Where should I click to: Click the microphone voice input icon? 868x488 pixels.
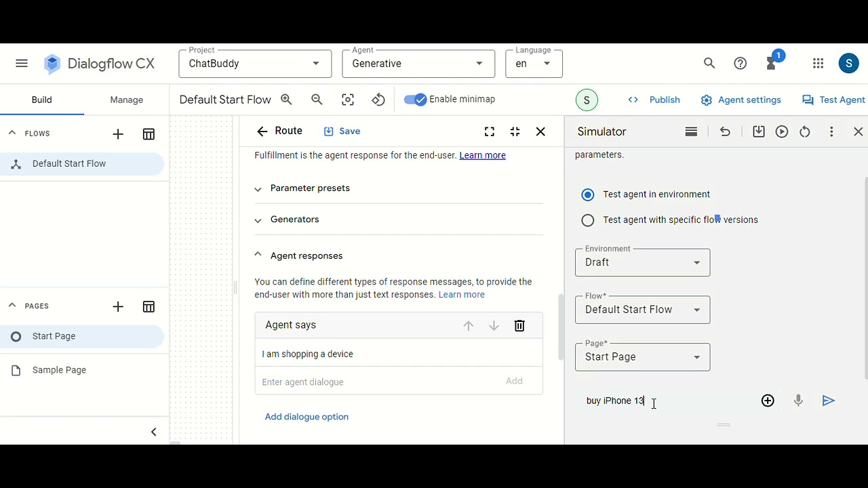click(x=798, y=401)
